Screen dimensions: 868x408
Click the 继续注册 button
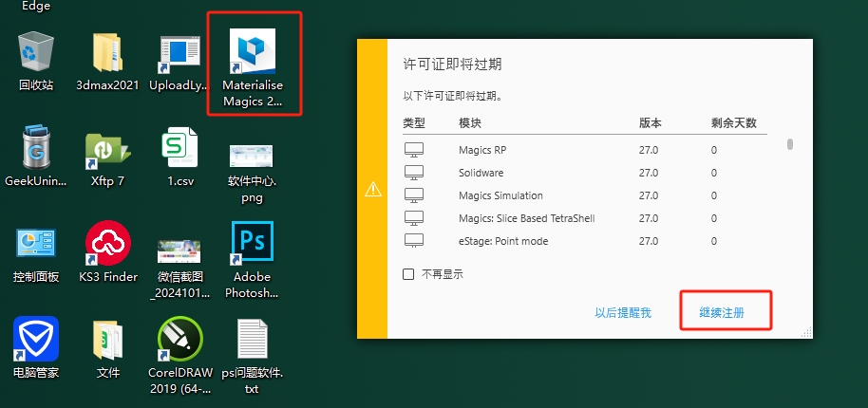tap(725, 312)
